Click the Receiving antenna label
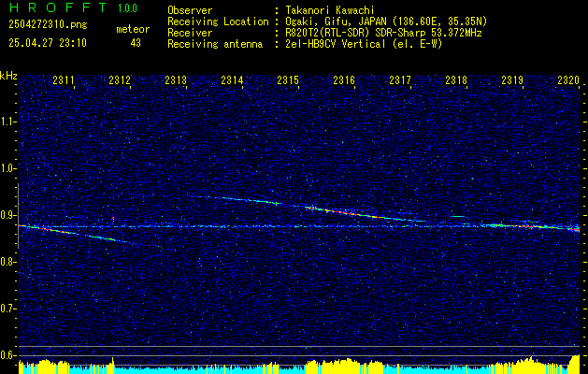Viewport: 588px width, 374px height. pos(215,44)
